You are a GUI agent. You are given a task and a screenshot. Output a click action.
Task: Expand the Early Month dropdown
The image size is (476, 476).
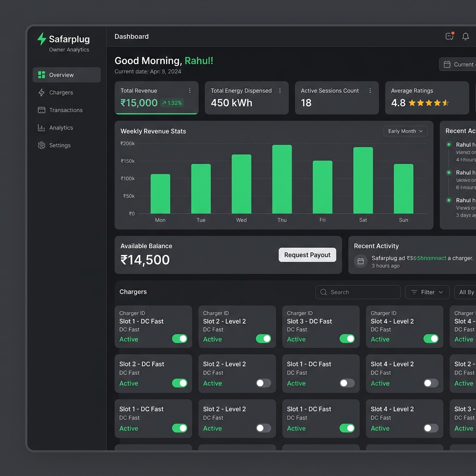405,131
